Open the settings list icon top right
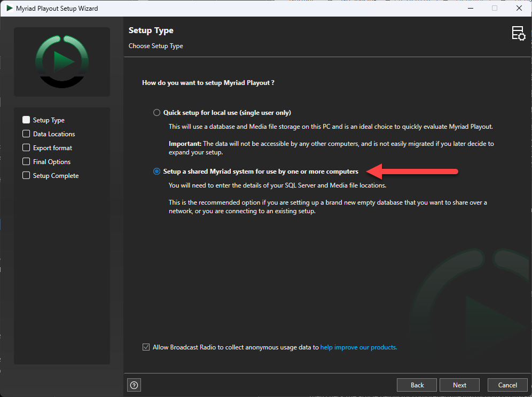532x397 pixels. tap(519, 34)
